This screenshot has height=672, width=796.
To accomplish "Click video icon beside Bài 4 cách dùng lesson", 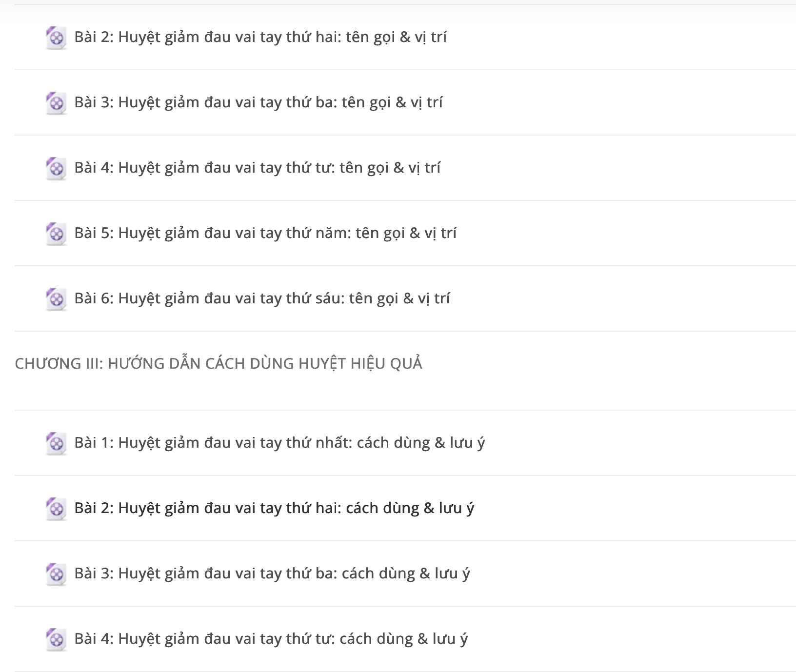I will click(56, 639).
